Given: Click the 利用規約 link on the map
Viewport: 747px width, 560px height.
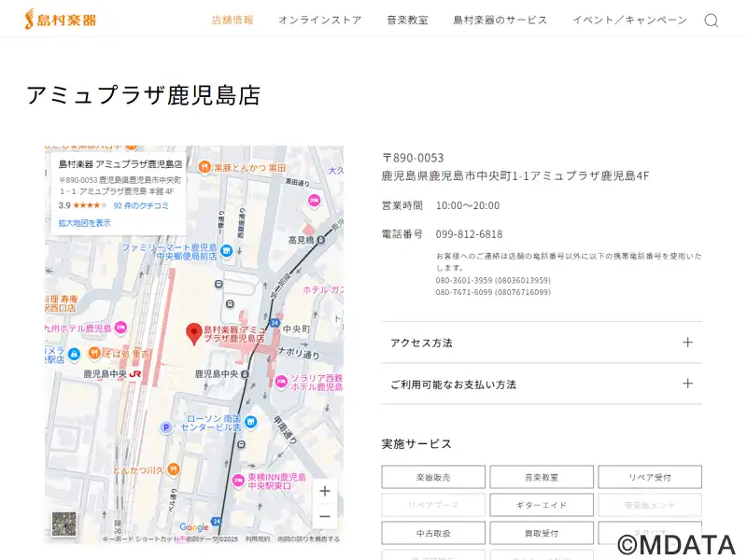Looking at the screenshot, I should click(x=258, y=539).
